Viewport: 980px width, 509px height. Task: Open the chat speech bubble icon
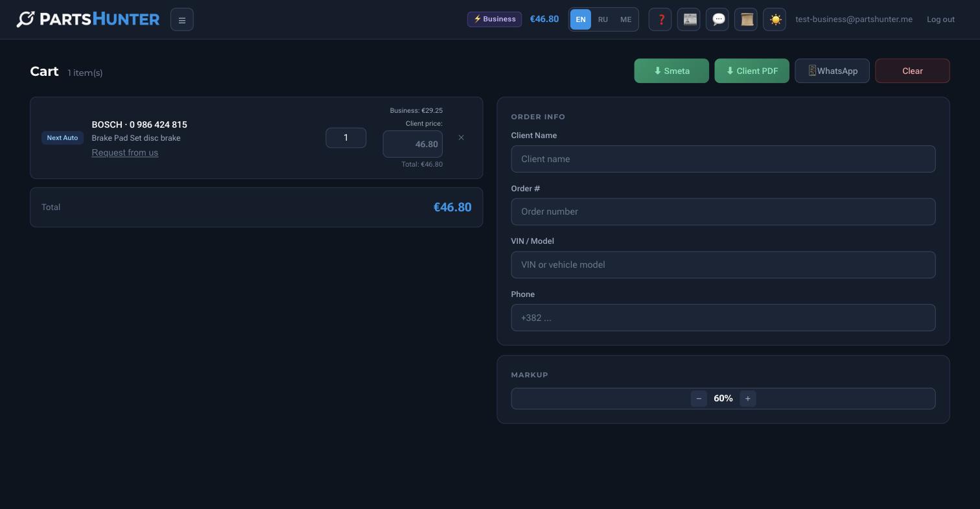(717, 19)
